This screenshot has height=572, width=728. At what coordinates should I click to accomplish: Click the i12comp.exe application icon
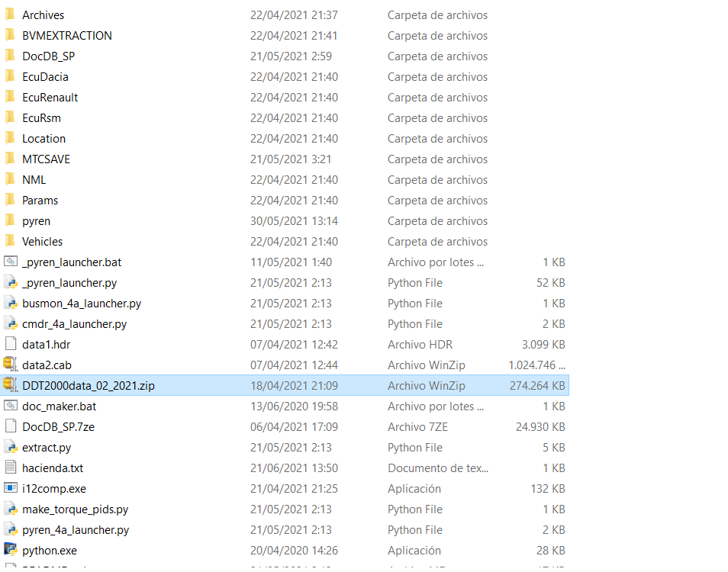click(x=11, y=488)
